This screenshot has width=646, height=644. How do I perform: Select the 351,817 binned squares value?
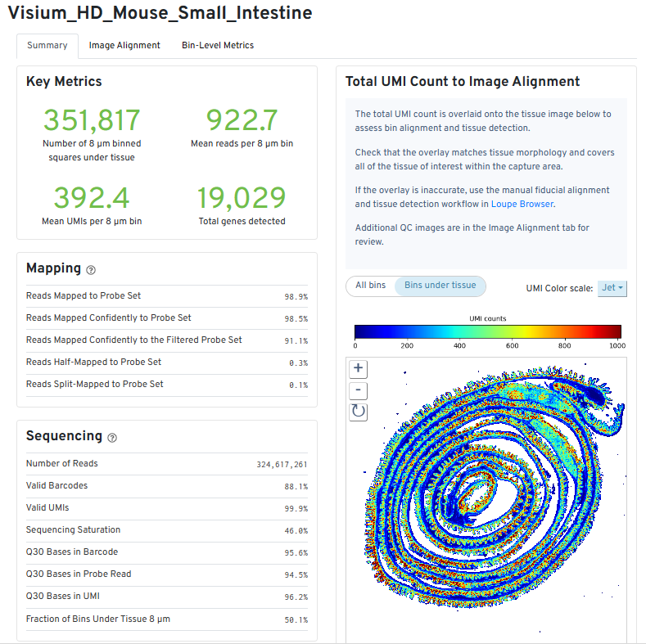92,119
